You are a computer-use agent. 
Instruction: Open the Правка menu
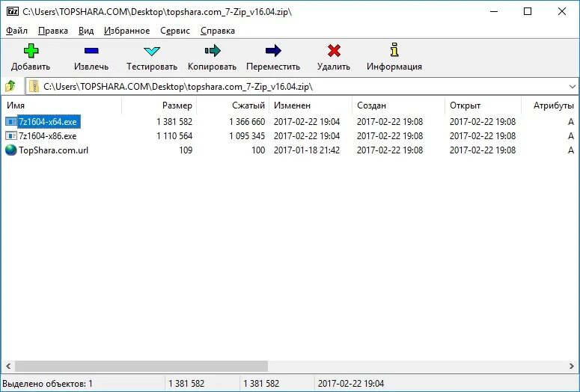click(53, 31)
